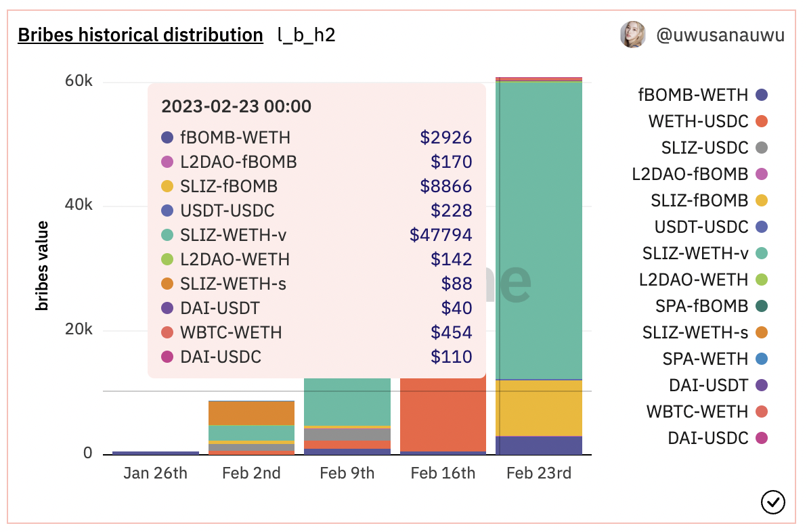Viewport: 807px width, 532px height.
Task: Toggle fBOMB-WETH series in legend
Action: coord(702,95)
